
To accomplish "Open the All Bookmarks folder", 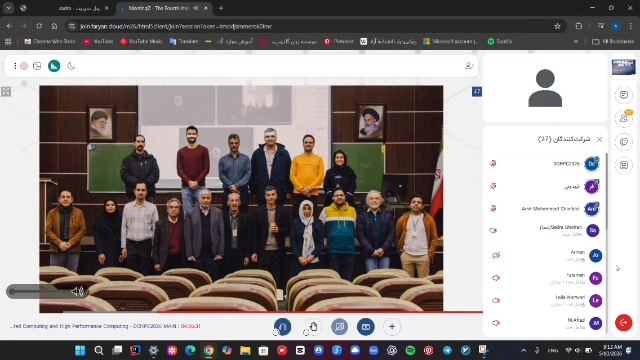I will (613, 41).
